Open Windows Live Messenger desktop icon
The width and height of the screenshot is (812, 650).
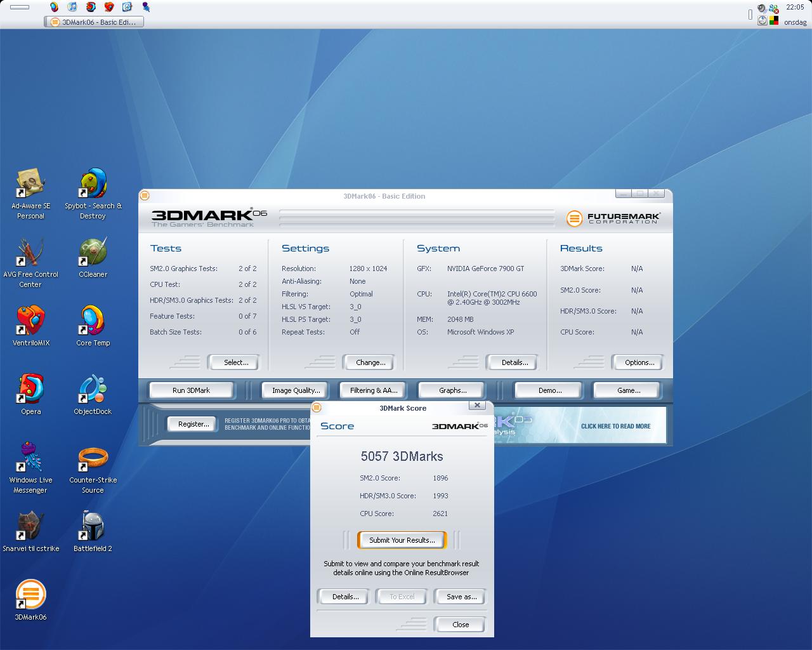point(30,468)
